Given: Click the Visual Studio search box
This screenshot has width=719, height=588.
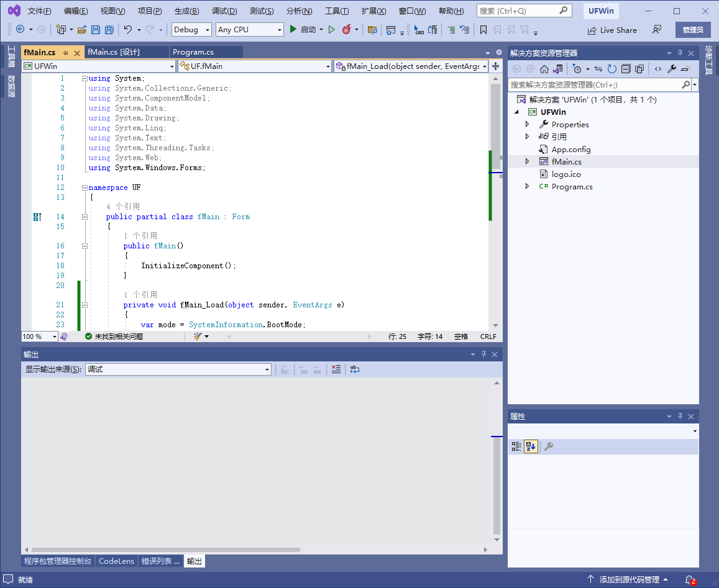Looking at the screenshot, I should (524, 11).
